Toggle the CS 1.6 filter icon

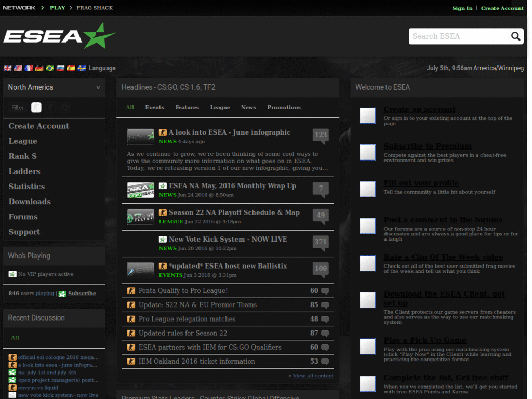click(x=50, y=107)
